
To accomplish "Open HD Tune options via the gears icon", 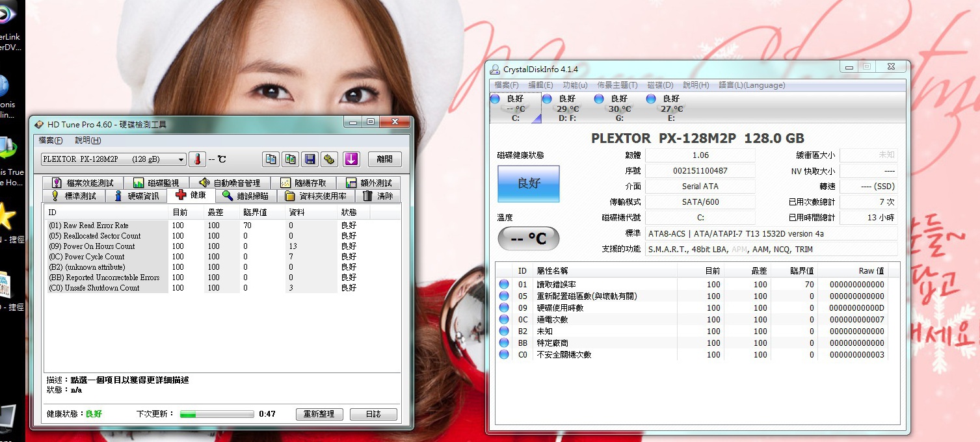I will (330, 159).
